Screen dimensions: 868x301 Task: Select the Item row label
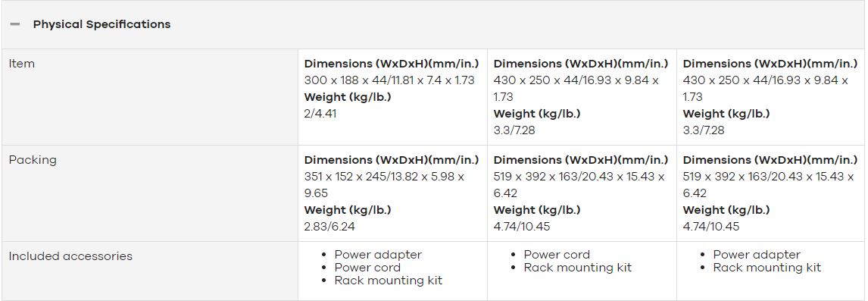pos(22,64)
